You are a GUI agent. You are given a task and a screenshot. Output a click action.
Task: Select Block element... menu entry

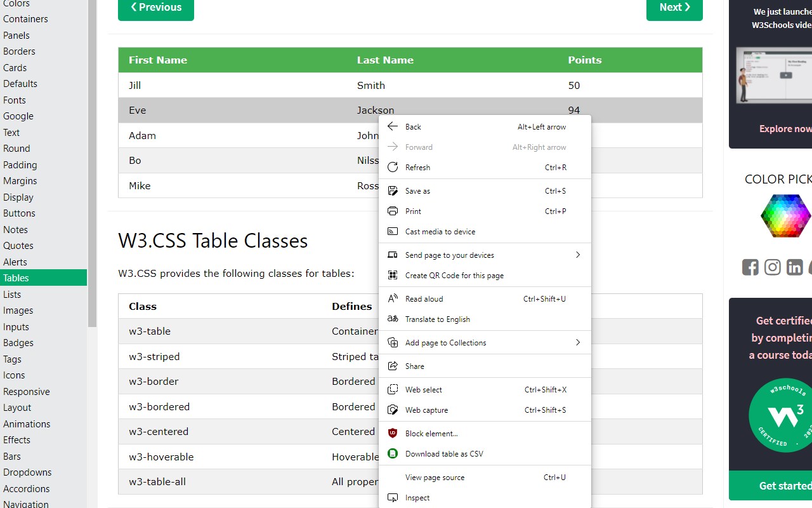click(x=485, y=433)
